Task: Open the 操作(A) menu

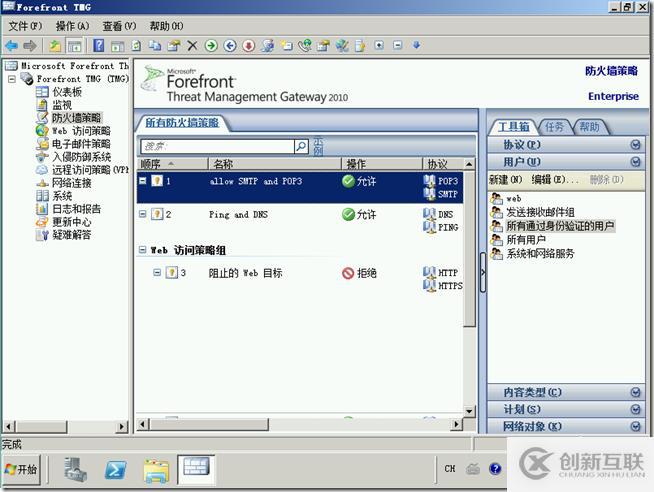Action: (x=73, y=26)
